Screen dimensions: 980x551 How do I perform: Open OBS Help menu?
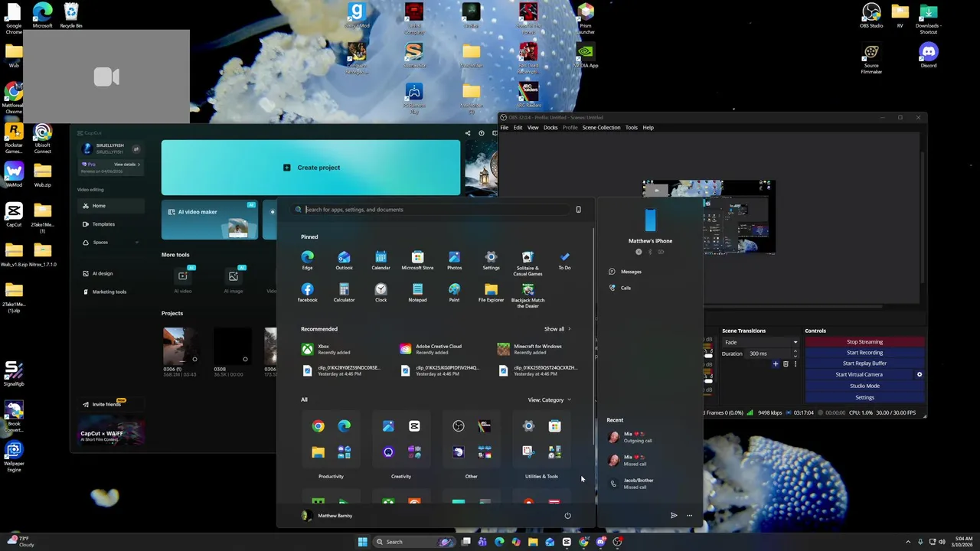(648, 128)
